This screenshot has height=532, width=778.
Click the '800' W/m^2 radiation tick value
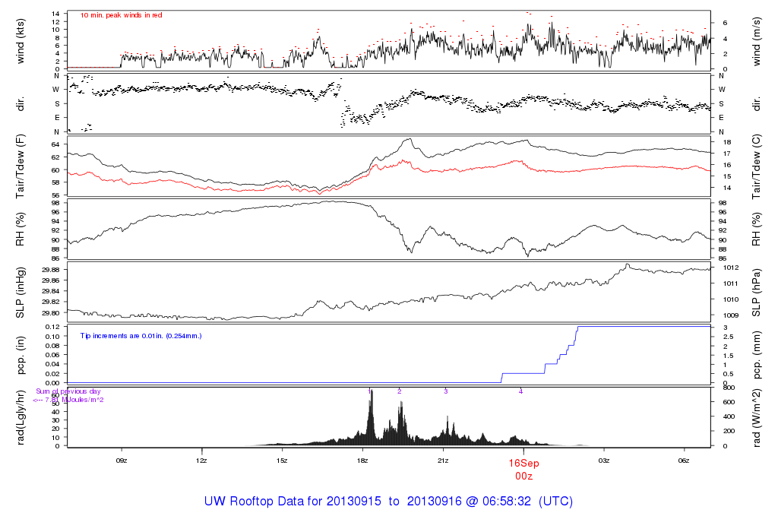729,388
